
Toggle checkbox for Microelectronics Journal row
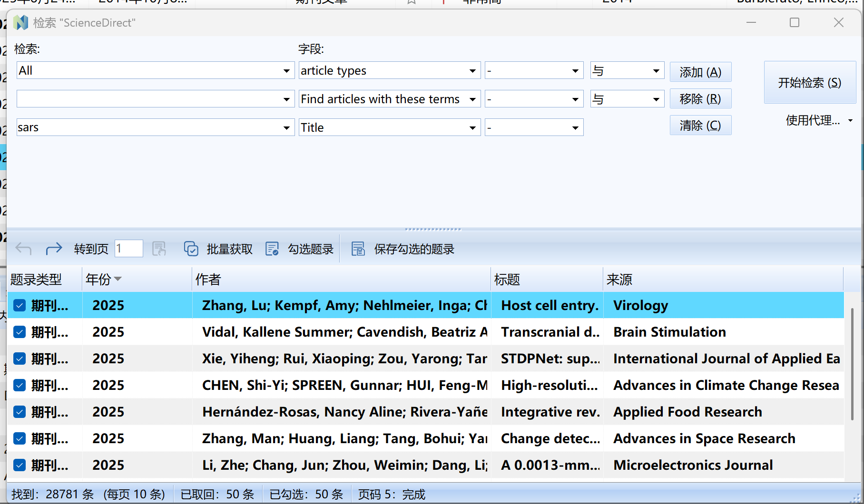[20, 465]
